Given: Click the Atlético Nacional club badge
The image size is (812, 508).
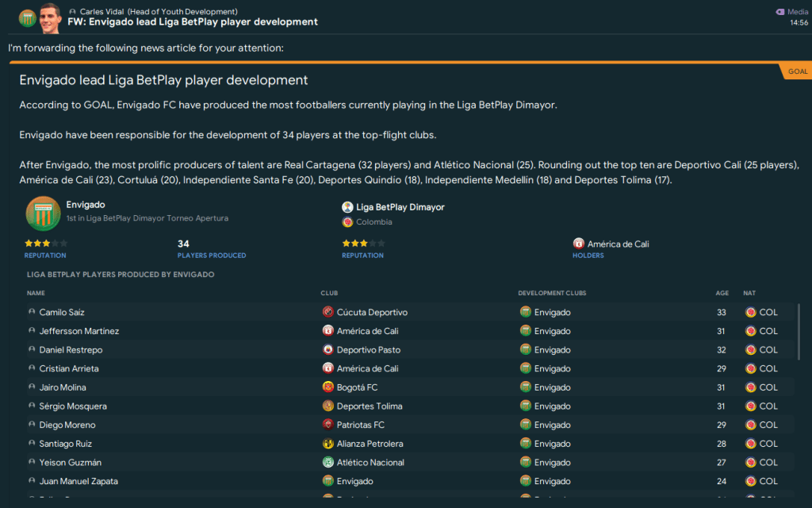Looking at the screenshot, I should (x=328, y=463).
